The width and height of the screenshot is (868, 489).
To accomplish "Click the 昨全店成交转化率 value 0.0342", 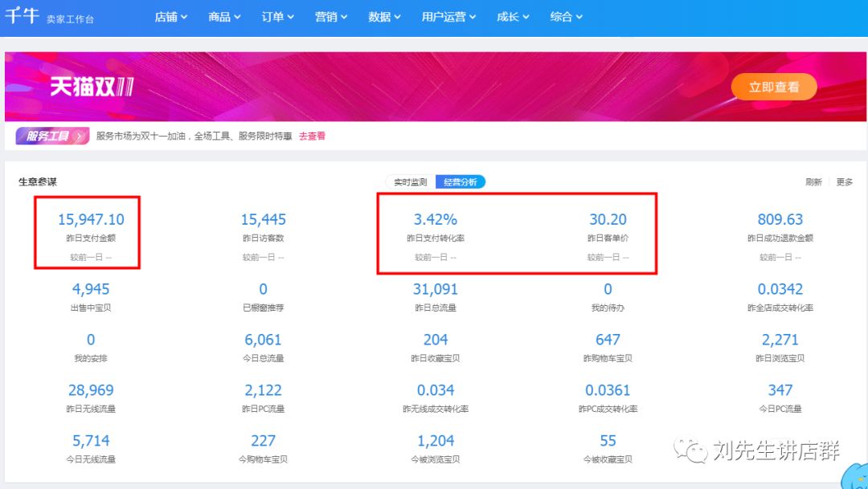I will point(780,289).
